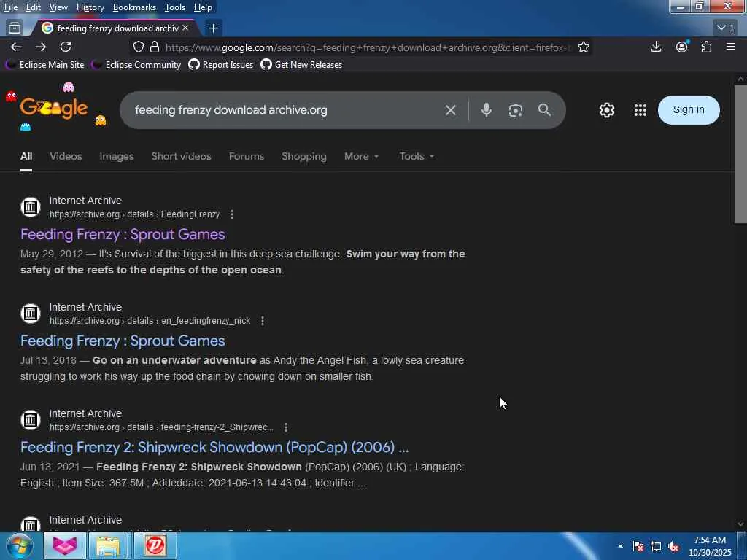Open Google quick settings gear
The height and width of the screenshot is (560, 747).
[606, 110]
